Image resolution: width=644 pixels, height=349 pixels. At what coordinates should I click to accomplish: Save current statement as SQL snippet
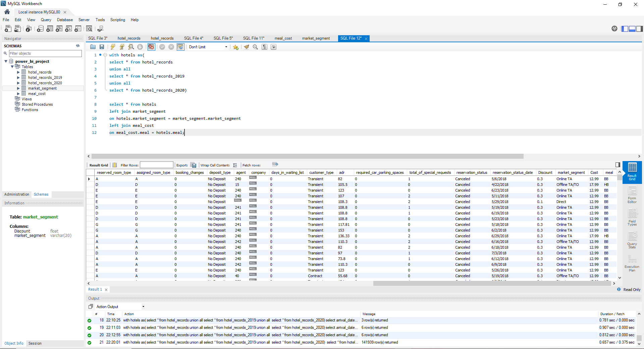235,47
